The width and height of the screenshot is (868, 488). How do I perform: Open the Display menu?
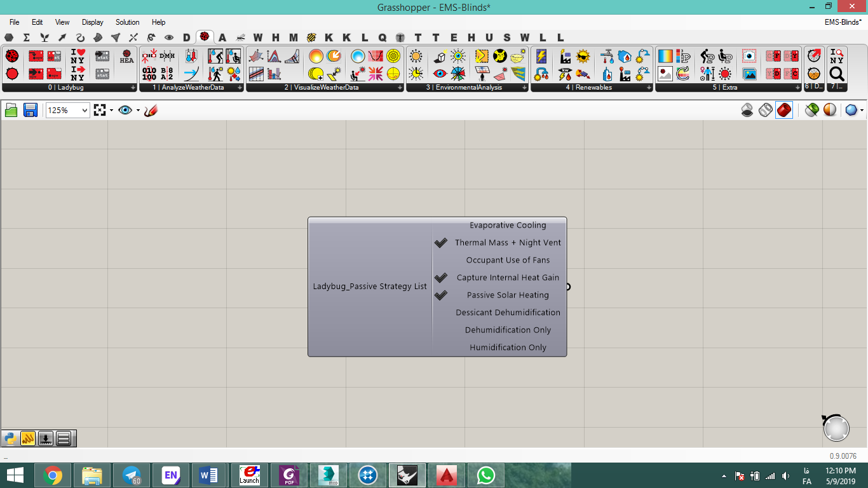(93, 22)
